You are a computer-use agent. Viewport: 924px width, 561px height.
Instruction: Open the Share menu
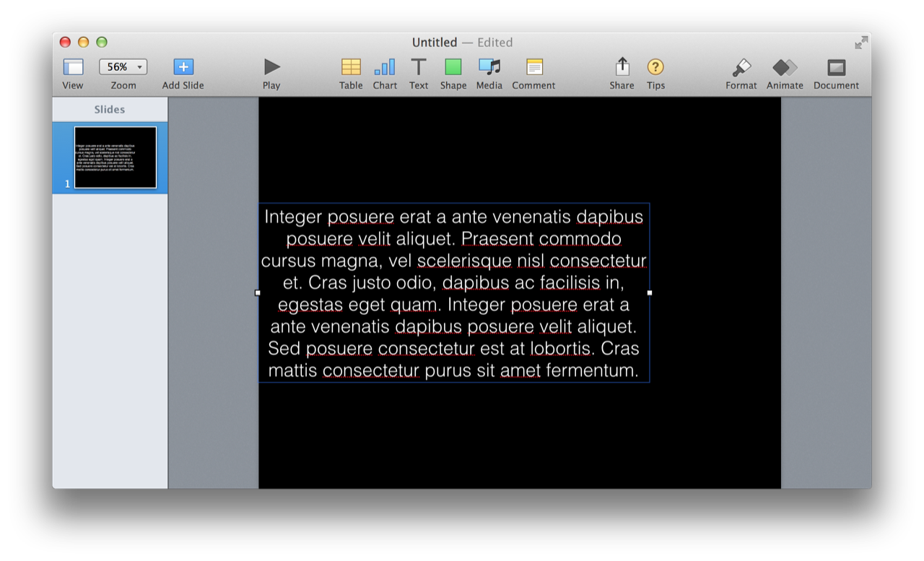(622, 66)
